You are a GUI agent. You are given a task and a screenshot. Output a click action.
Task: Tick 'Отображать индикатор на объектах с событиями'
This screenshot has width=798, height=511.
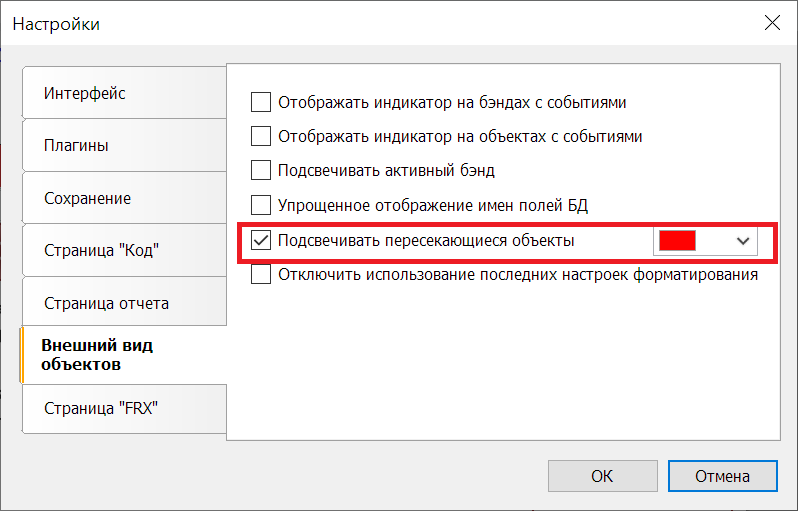click(x=261, y=136)
